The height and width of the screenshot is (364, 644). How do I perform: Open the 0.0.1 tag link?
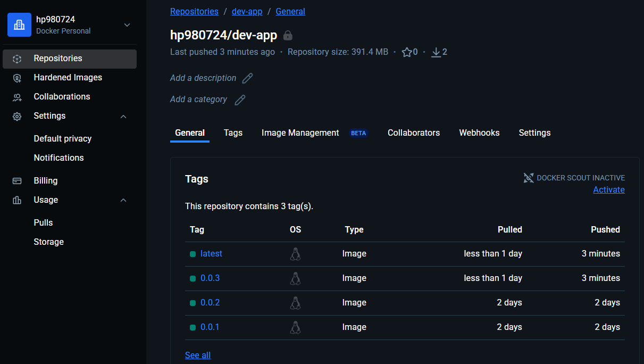tap(210, 327)
